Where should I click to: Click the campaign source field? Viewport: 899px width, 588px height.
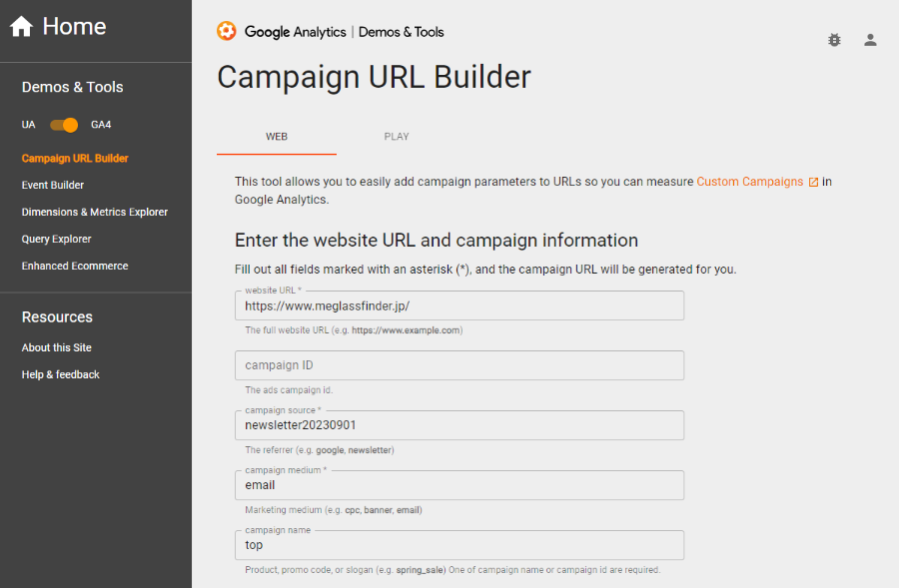[x=459, y=425]
